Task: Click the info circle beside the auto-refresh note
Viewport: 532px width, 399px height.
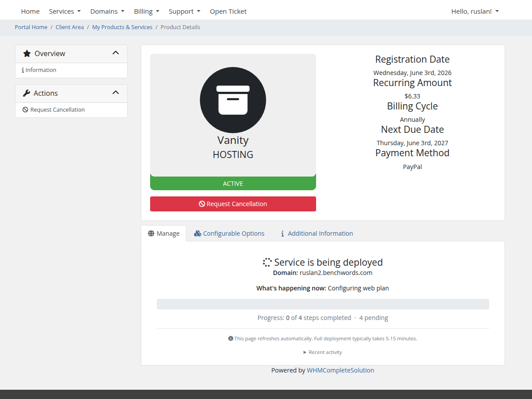Action: pyautogui.click(x=230, y=339)
